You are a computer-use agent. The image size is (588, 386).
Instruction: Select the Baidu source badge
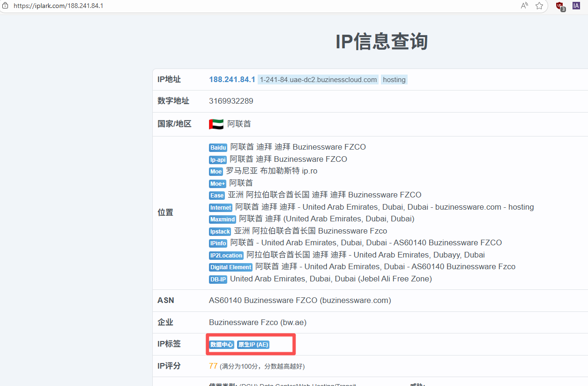coord(218,148)
